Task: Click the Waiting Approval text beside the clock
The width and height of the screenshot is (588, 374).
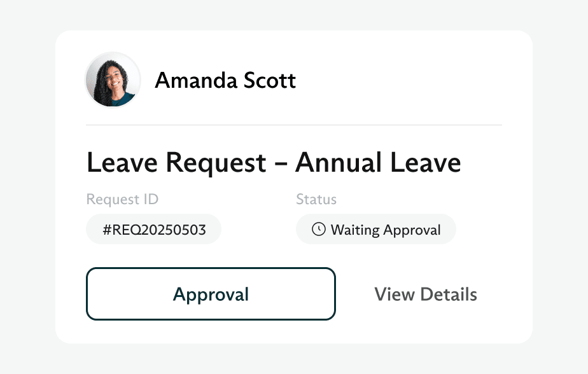Action: [x=386, y=230]
